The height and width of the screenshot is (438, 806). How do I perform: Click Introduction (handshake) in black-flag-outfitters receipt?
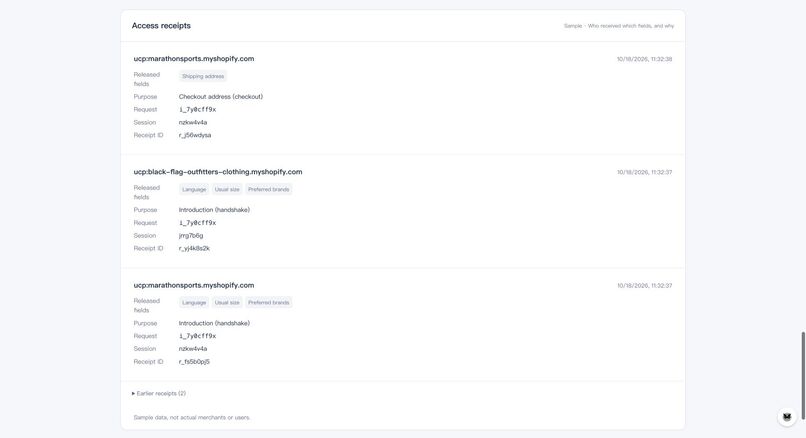click(x=214, y=210)
